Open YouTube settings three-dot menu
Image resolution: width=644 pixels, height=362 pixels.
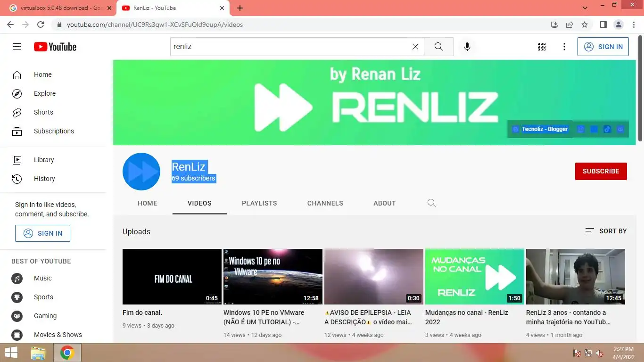564,47
